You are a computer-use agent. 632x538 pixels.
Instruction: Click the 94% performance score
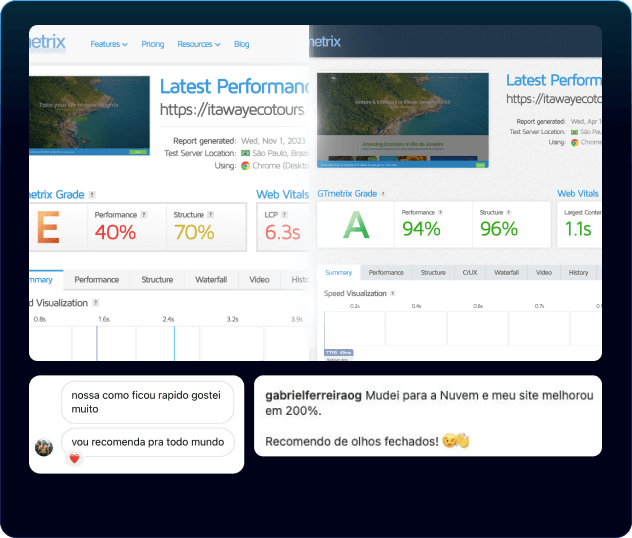tap(421, 229)
